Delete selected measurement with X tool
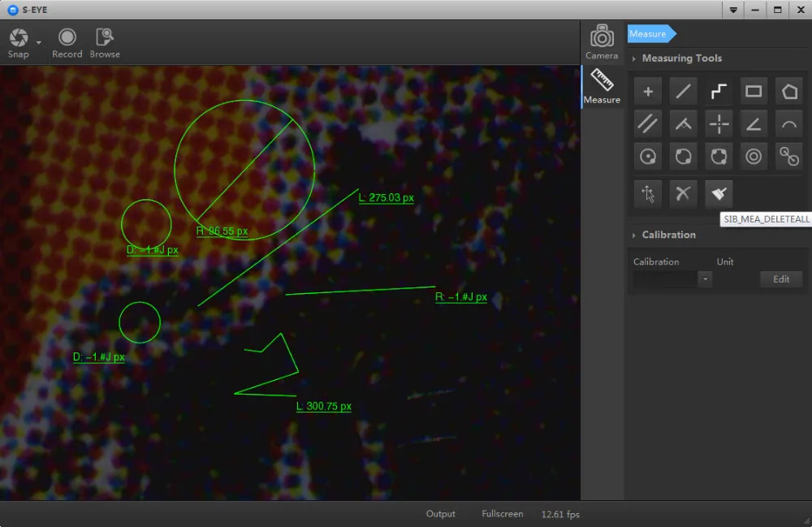Viewport: 812px width, 527px height. tap(683, 193)
